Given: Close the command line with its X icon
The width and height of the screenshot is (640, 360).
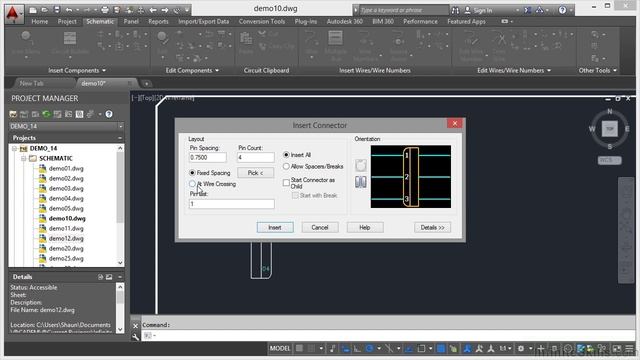Looking at the screenshot, I should point(136,326).
